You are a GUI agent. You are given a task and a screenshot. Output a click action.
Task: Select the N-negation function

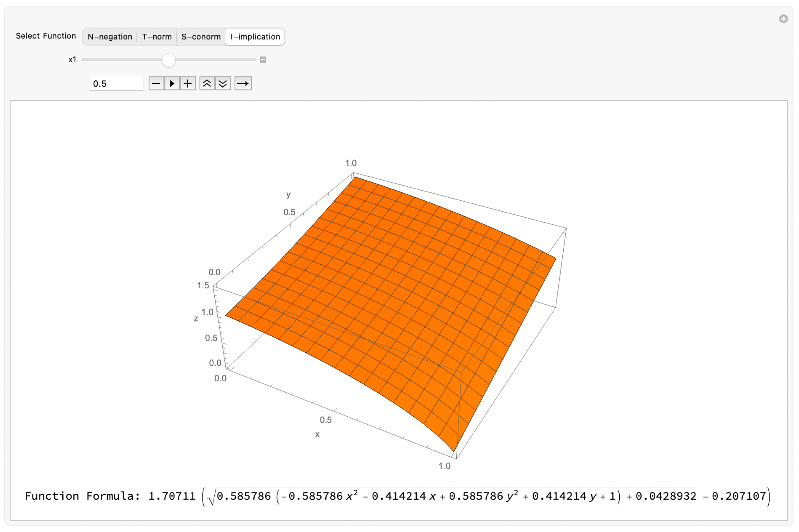click(x=110, y=37)
